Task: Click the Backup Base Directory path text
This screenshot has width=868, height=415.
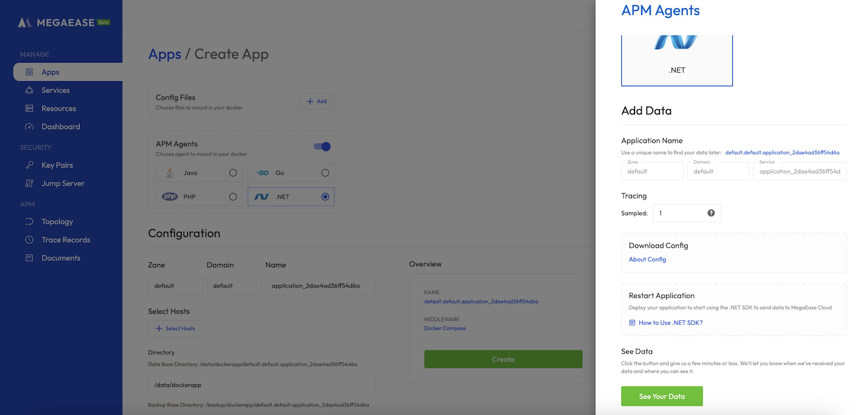Action: 258,405
